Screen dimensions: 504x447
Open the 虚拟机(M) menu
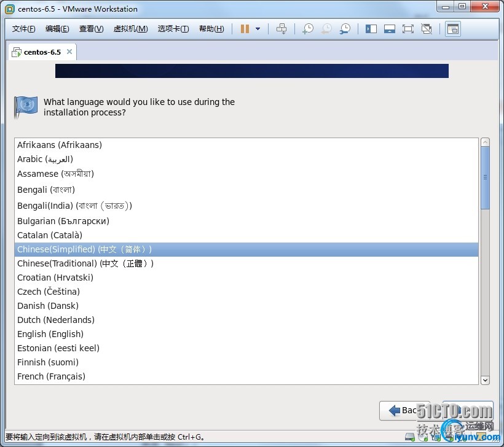click(x=130, y=29)
